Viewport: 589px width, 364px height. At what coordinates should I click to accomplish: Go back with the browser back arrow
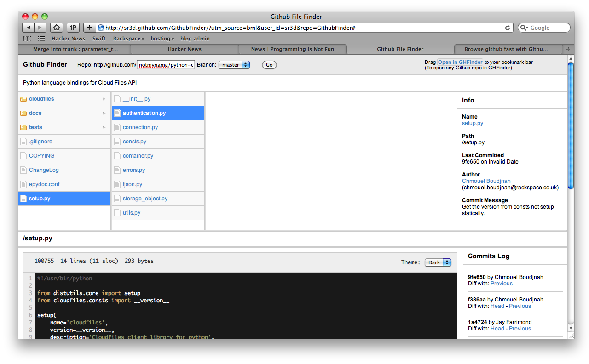tap(28, 28)
